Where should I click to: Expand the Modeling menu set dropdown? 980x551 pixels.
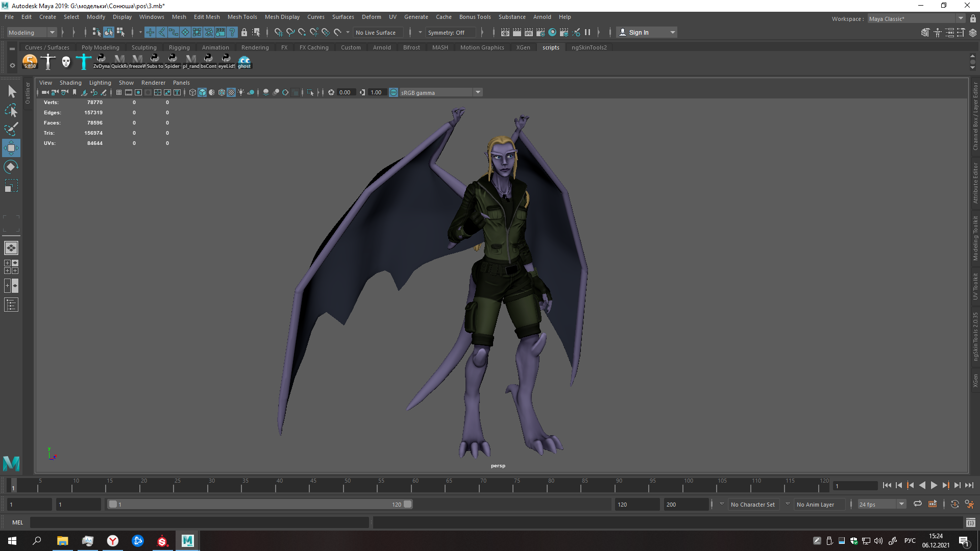(x=52, y=33)
